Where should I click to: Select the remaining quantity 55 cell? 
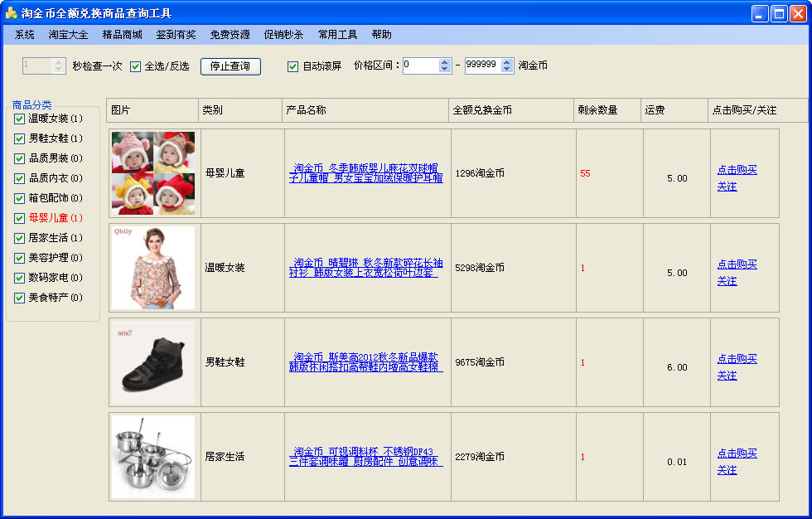coord(610,173)
